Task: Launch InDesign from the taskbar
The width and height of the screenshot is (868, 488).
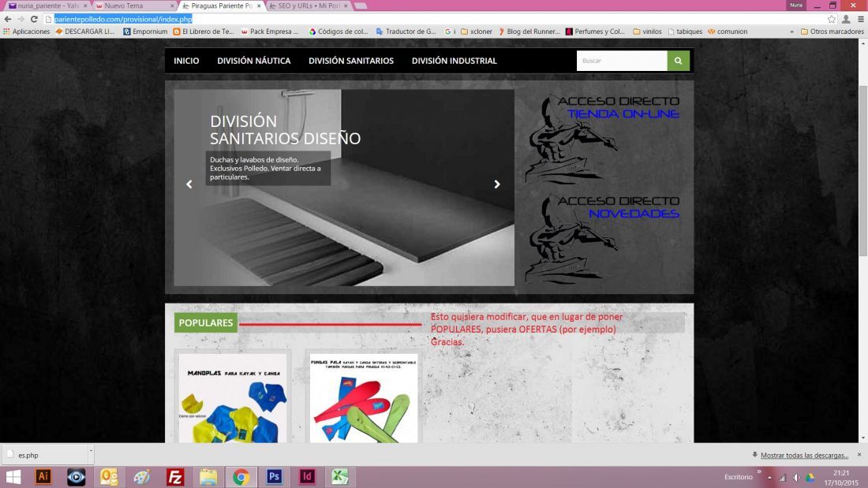Action: [307, 477]
